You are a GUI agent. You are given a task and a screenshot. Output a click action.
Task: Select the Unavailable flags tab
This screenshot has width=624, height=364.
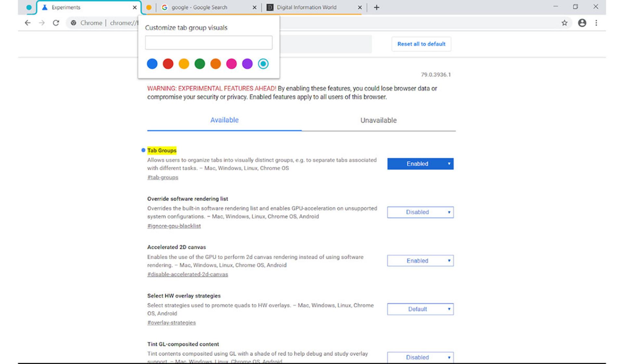[x=379, y=120]
